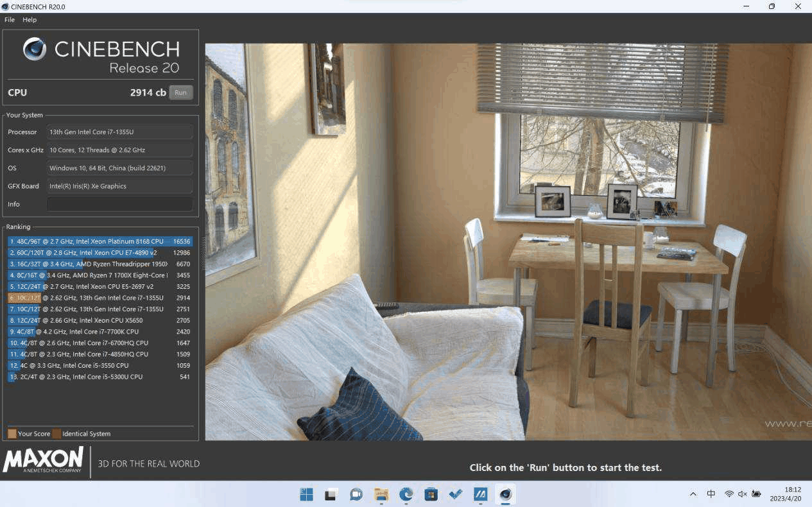Screen dimensions: 812x507
Task: Open Microsoft Store from the taskbar
Action: pyautogui.click(x=431, y=494)
